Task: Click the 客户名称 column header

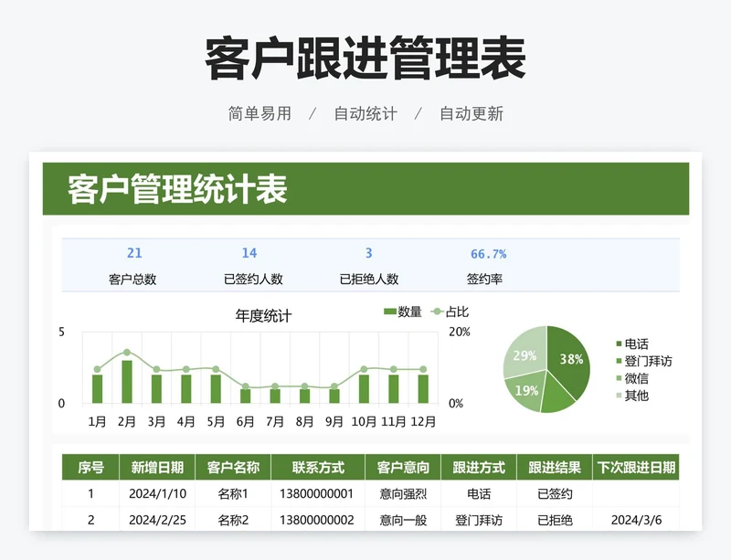Action: click(x=233, y=468)
